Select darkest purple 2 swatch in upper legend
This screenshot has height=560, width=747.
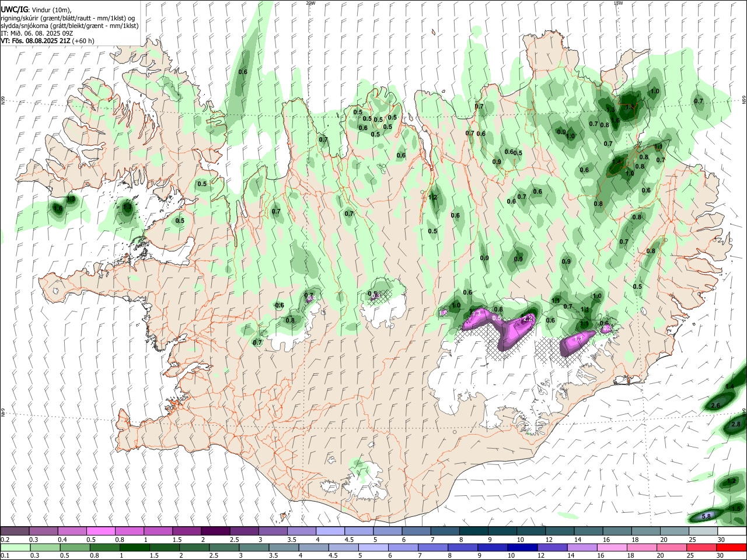tap(215, 531)
